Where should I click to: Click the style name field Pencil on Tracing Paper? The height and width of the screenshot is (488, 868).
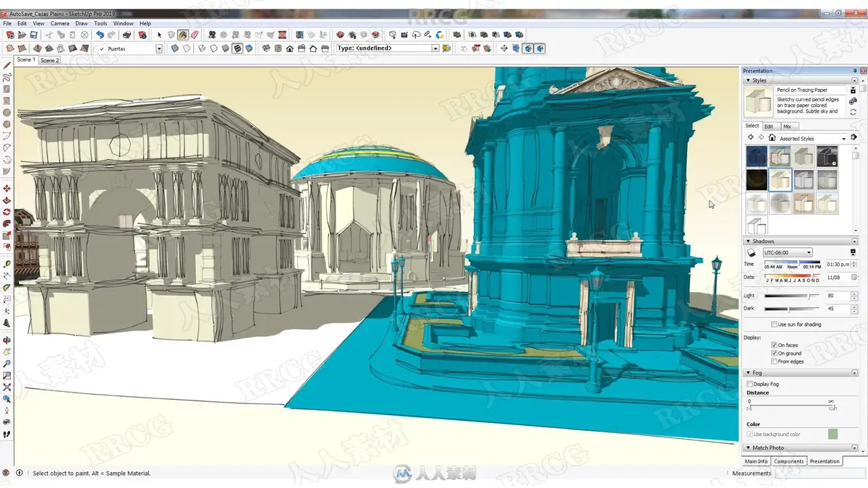tap(810, 90)
